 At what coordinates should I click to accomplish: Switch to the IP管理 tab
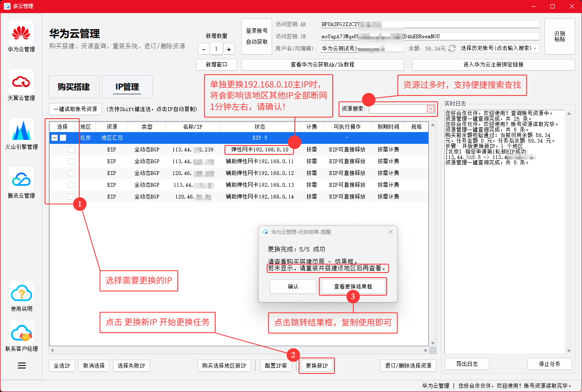click(x=127, y=87)
